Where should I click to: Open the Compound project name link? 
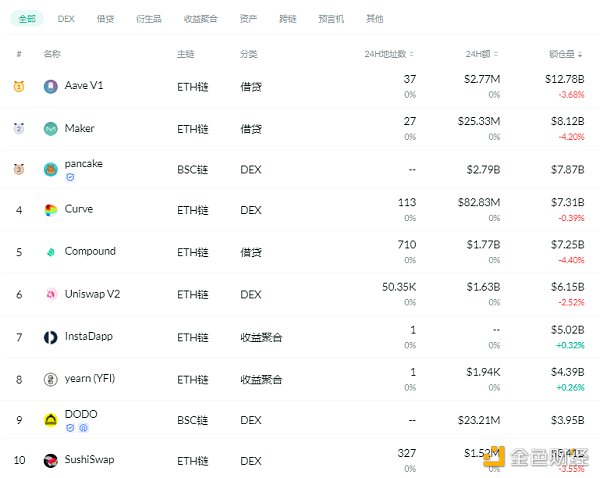pyautogui.click(x=90, y=252)
